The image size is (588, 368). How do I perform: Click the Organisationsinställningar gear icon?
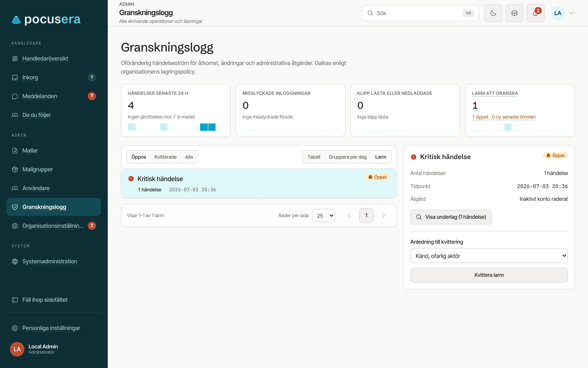point(15,226)
